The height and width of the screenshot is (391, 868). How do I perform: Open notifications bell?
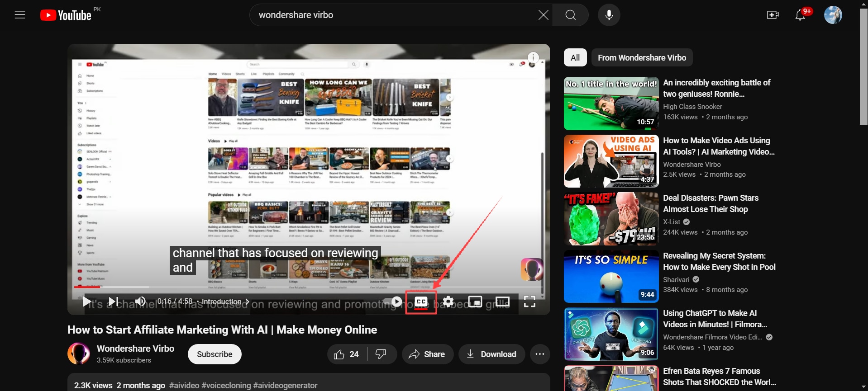800,15
